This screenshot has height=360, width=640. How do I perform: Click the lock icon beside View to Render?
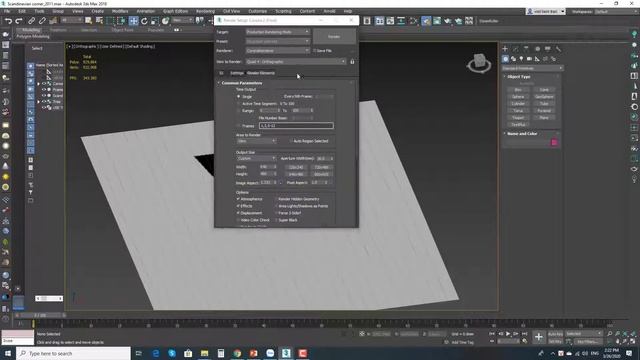pos(352,62)
